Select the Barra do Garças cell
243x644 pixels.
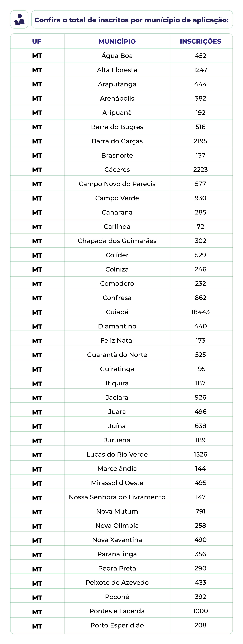(117, 141)
